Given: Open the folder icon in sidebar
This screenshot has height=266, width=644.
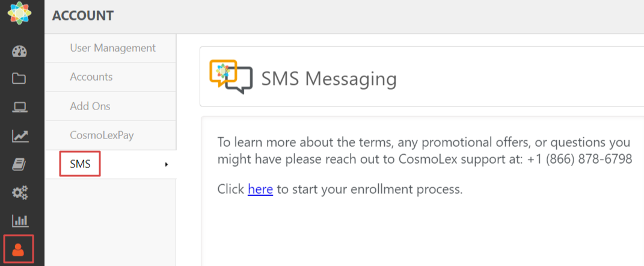Looking at the screenshot, I should [20, 79].
